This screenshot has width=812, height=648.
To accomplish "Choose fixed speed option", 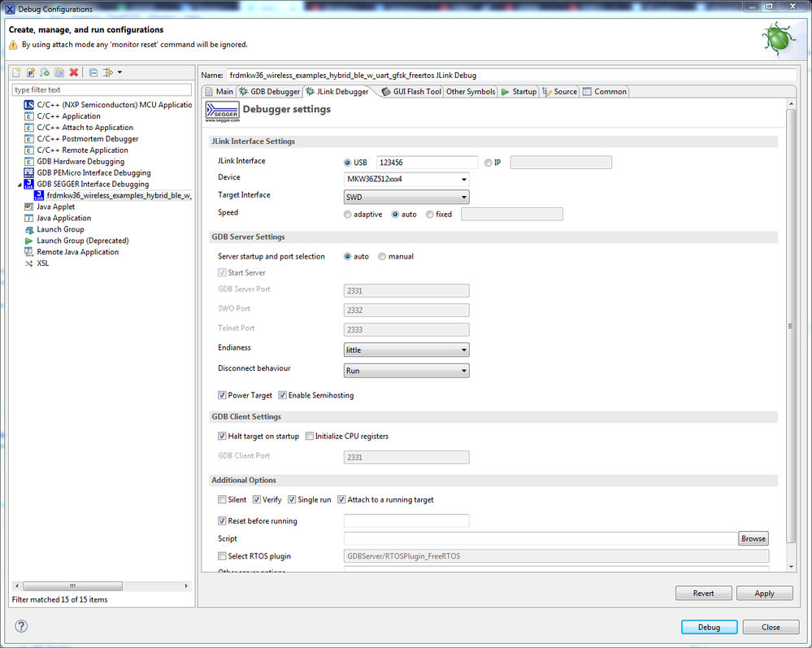I will (x=430, y=215).
